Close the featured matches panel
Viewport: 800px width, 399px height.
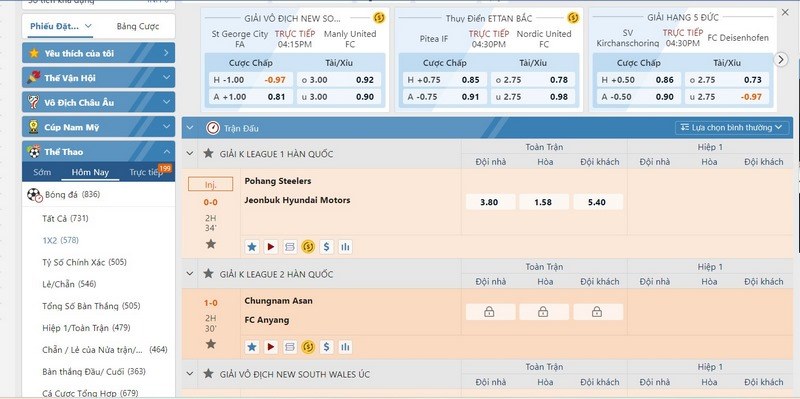[x=785, y=12]
